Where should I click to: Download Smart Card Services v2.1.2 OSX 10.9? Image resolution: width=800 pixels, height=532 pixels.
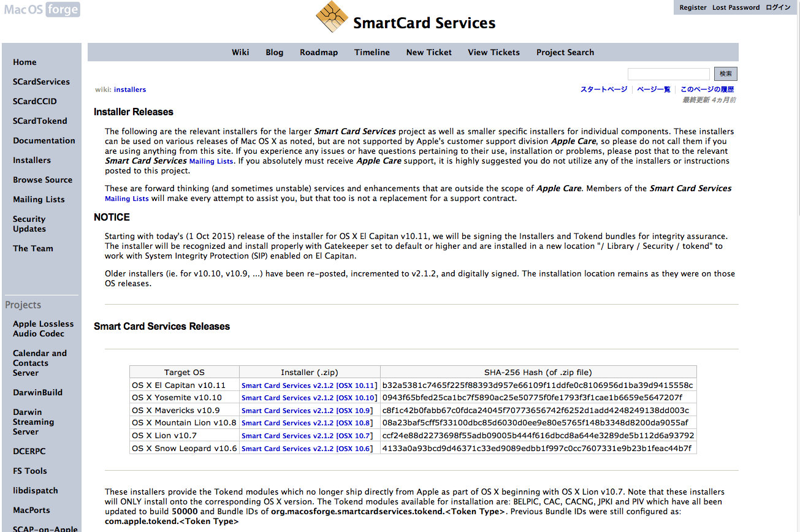point(307,411)
